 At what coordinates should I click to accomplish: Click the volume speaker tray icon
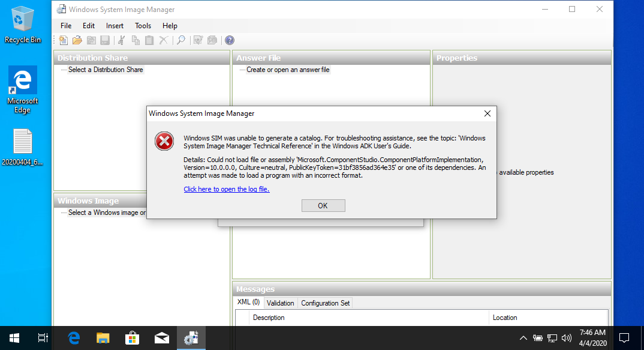567,338
